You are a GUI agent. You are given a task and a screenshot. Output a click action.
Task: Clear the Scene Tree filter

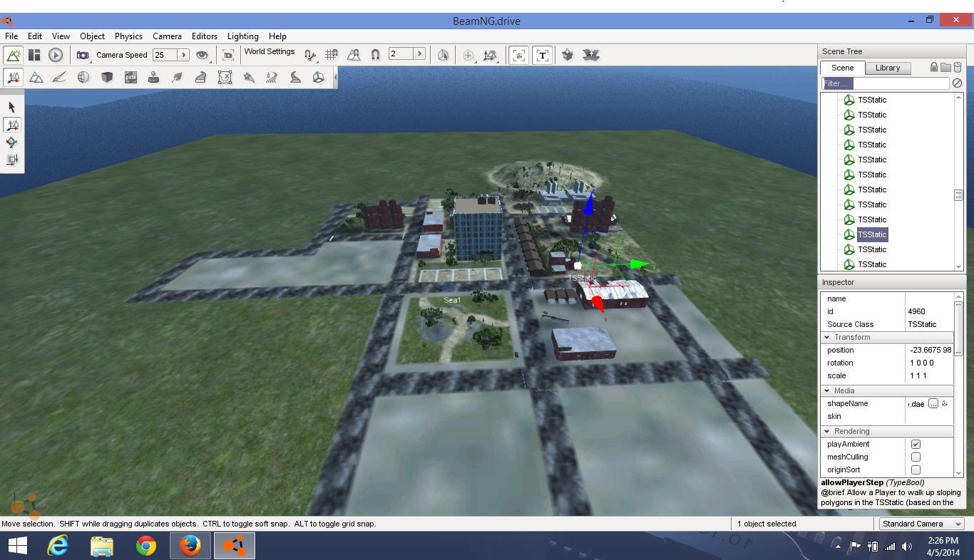(957, 83)
